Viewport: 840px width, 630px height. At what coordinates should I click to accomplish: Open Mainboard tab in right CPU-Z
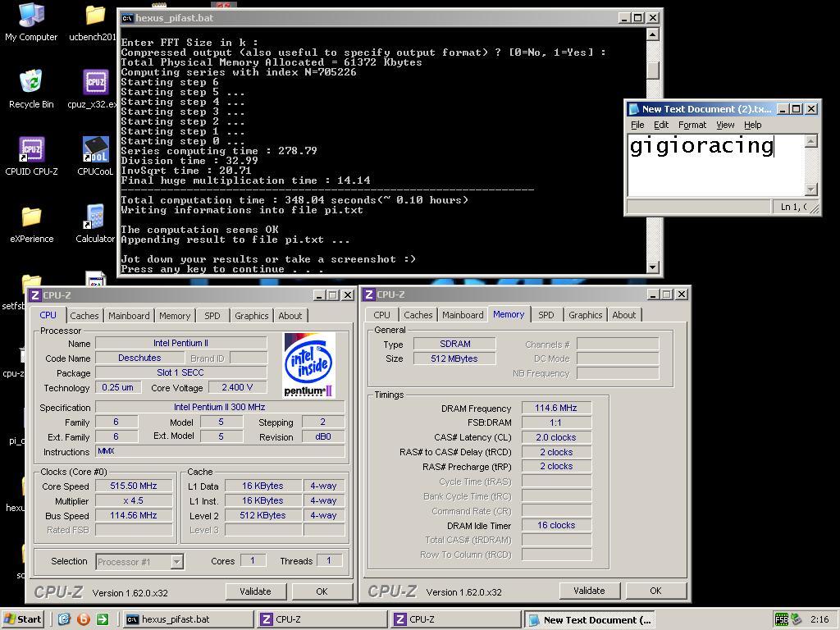pyautogui.click(x=463, y=315)
